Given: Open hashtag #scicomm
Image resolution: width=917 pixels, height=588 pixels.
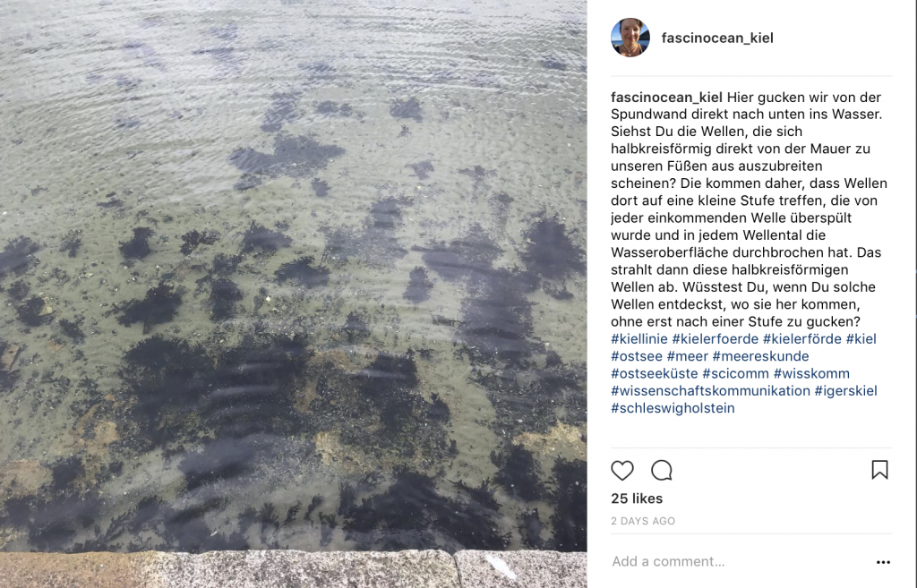Looking at the screenshot, I should [736, 373].
